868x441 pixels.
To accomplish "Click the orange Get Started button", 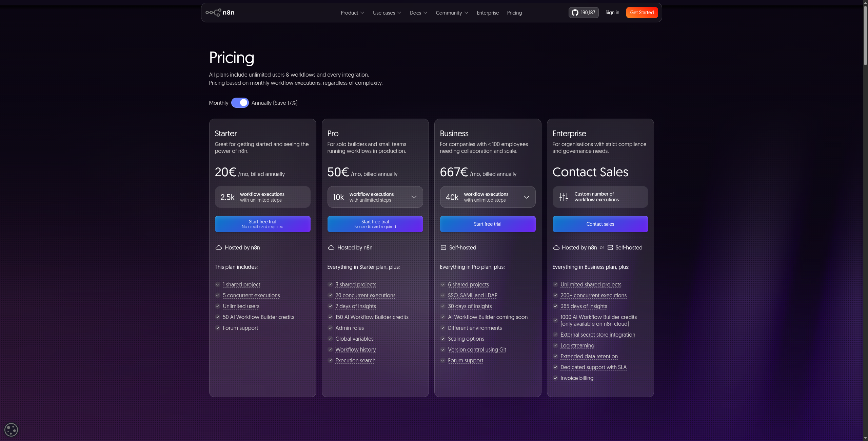I will [x=642, y=13].
